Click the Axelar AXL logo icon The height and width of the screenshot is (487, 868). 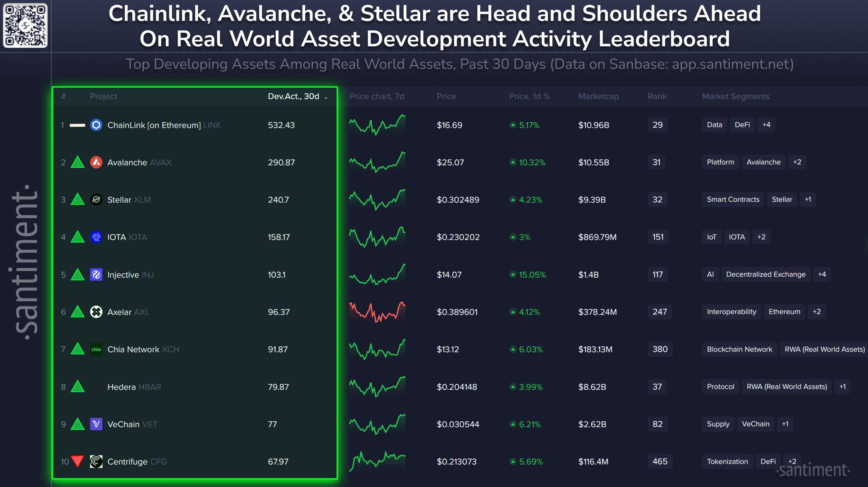click(96, 312)
